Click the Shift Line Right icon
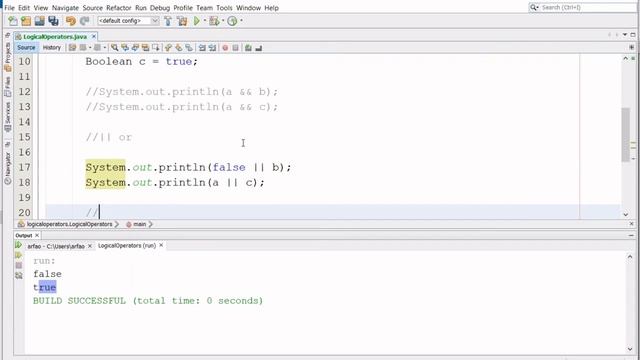Image resolution: width=640 pixels, height=360 pixels. 212,48
